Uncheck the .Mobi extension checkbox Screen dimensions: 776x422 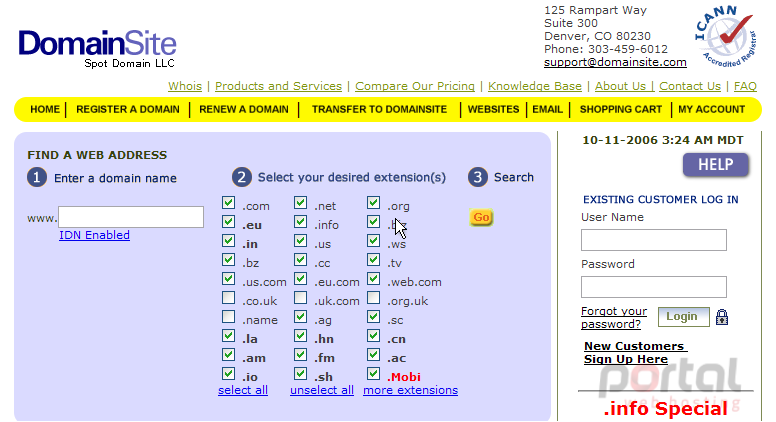(x=374, y=373)
